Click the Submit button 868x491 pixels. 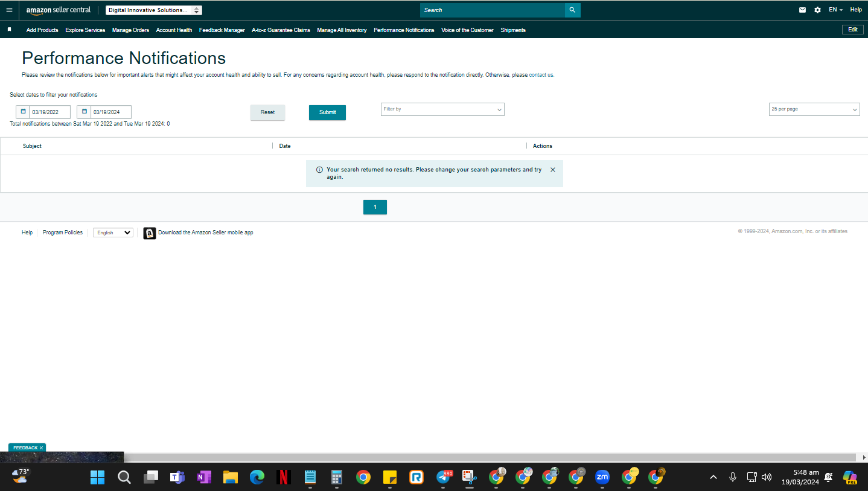[x=327, y=112]
